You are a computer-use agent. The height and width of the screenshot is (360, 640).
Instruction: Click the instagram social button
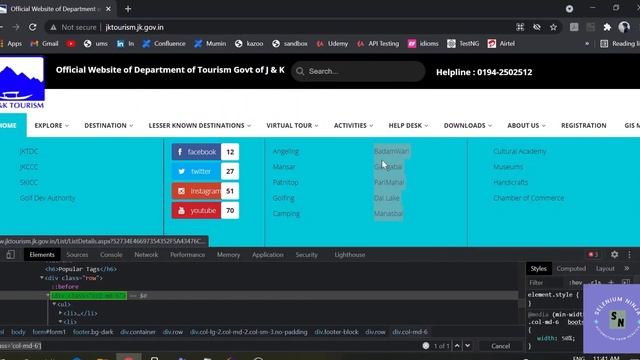[205, 191]
